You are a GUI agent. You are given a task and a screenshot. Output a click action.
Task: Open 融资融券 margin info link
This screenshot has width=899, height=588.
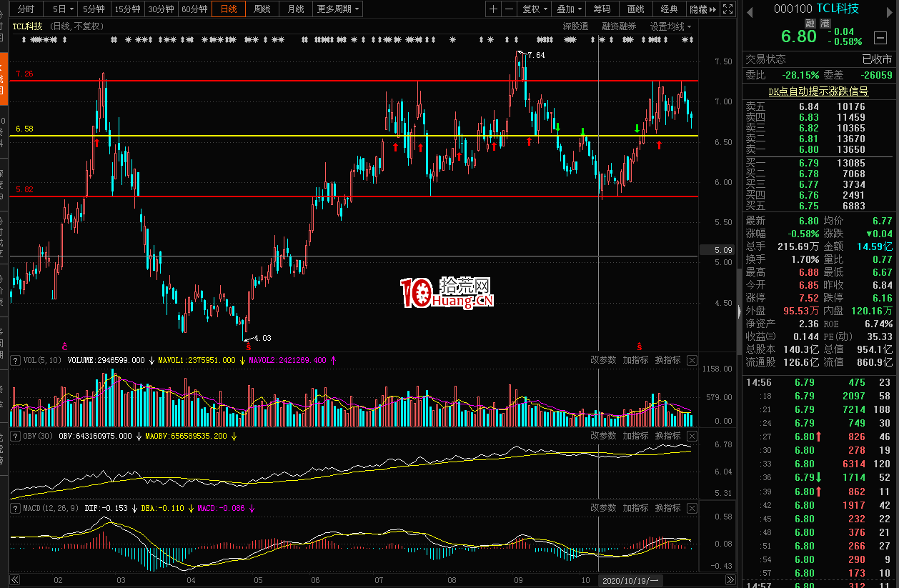(619, 26)
